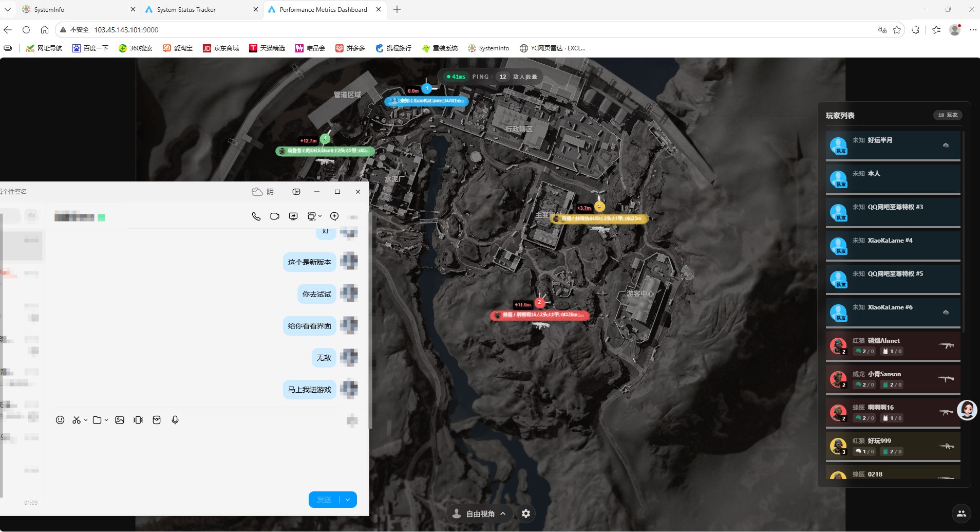Start a video call in the chat window
The height and width of the screenshot is (532, 980).
(275, 216)
